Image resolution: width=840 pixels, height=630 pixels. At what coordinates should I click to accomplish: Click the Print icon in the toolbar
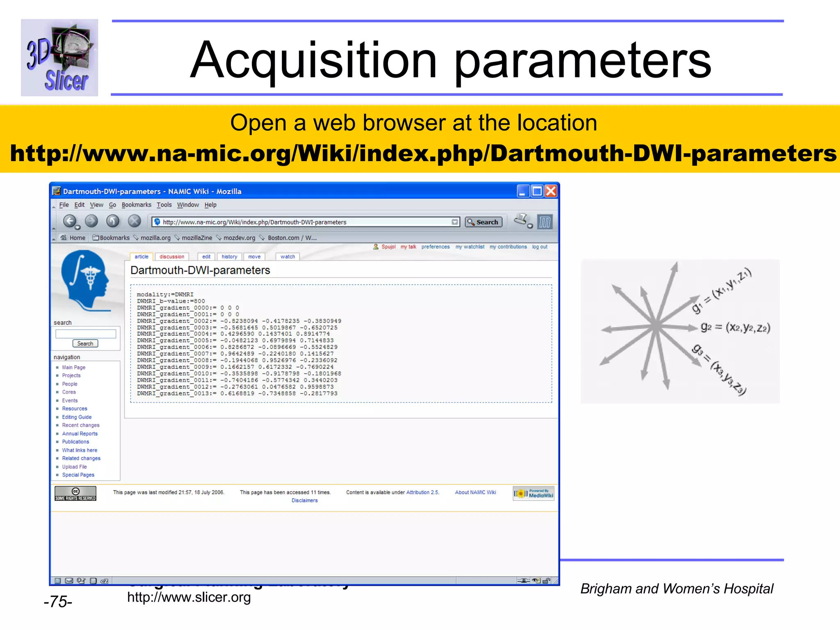pos(521,219)
